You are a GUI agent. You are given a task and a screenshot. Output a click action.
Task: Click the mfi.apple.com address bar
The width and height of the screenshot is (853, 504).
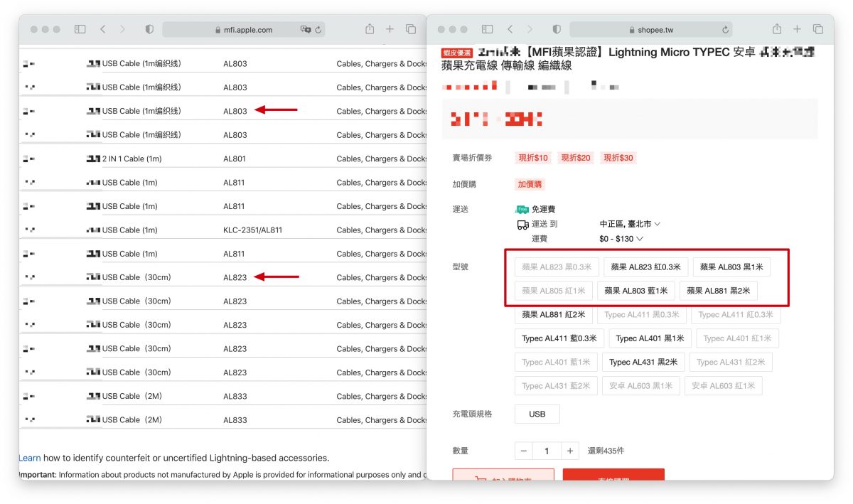(244, 30)
